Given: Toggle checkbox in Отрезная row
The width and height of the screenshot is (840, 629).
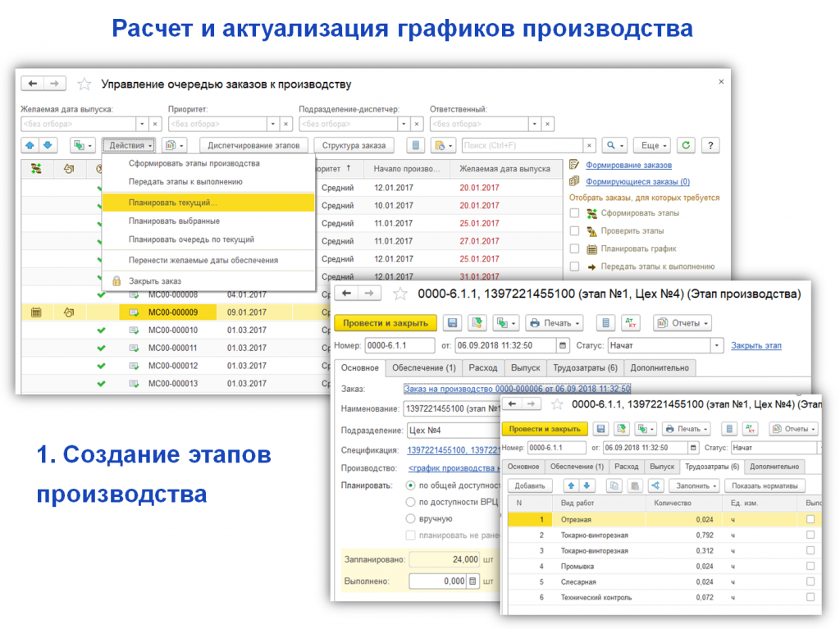Looking at the screenshot, I should click(810, 519).
